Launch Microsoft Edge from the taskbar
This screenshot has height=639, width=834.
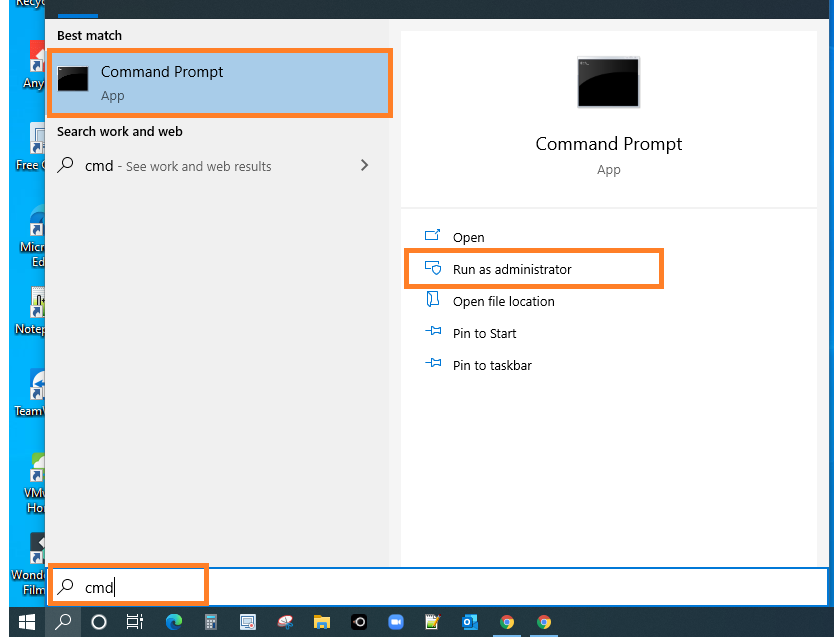[x=174, y=621]
